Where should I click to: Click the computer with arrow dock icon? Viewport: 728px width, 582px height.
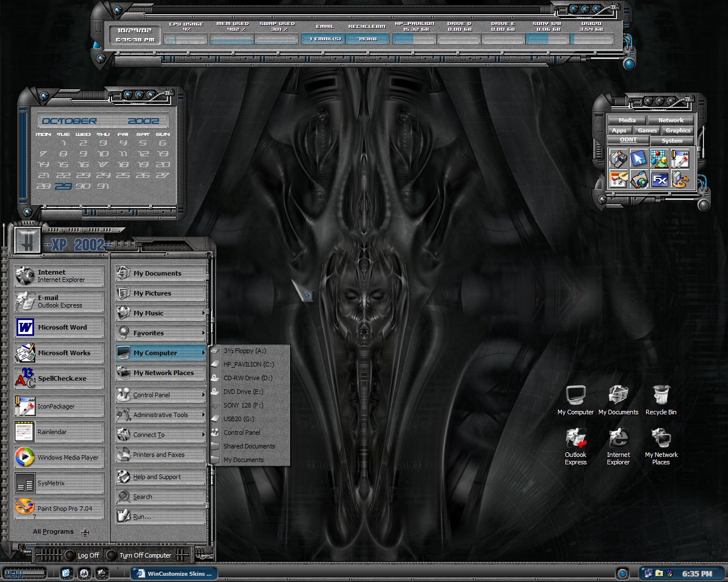(618, 158)
